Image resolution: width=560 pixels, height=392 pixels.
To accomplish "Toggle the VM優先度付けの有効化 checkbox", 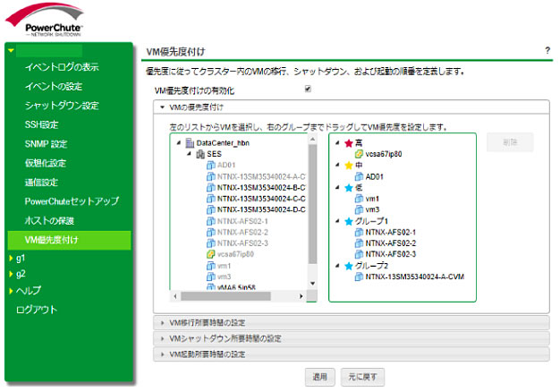I will (308, 89).
